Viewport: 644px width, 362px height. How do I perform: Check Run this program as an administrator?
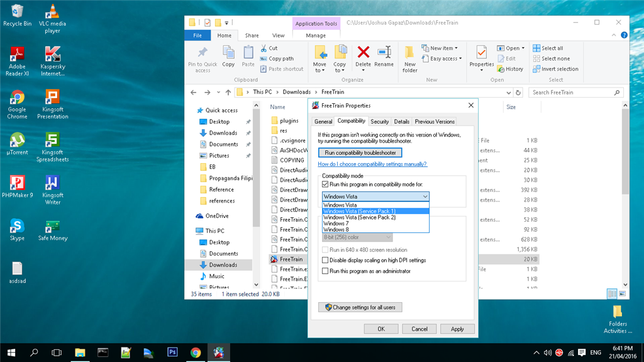pos(325,271)
